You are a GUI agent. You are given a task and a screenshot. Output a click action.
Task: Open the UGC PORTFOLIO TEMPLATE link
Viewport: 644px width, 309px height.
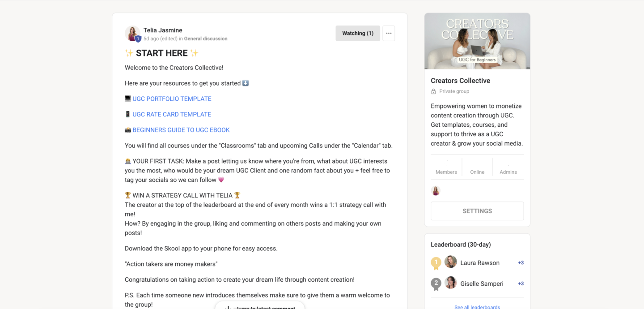pos(172,99)
